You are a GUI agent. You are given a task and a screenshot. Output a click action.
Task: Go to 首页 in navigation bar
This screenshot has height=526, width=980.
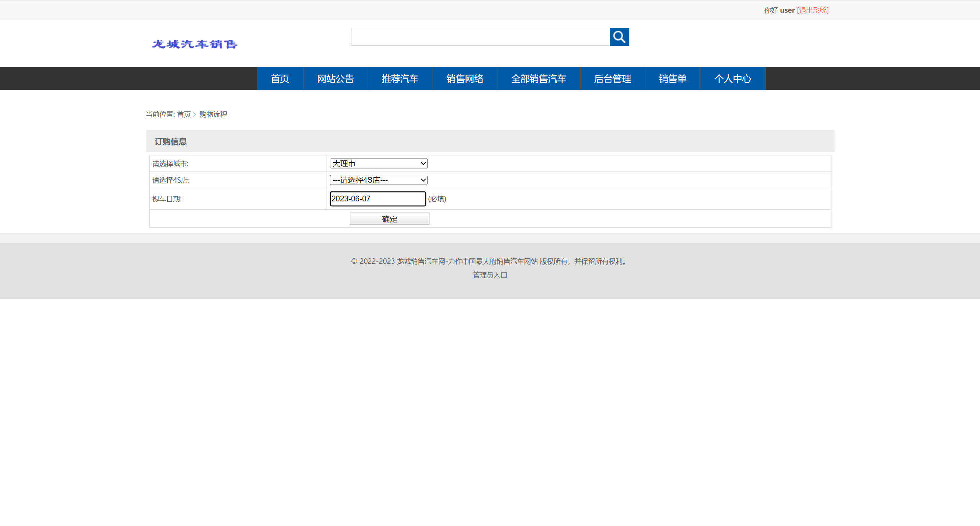(280, 79)
